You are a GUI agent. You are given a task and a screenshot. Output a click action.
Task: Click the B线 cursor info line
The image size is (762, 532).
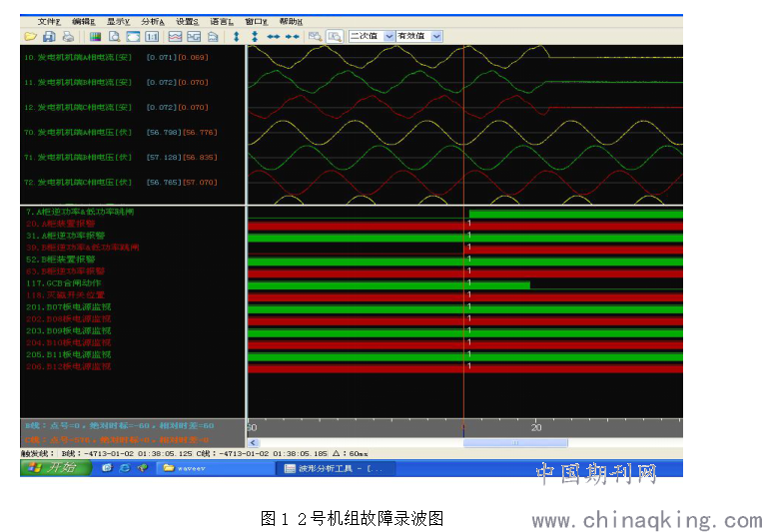click(x=120, y=425)
